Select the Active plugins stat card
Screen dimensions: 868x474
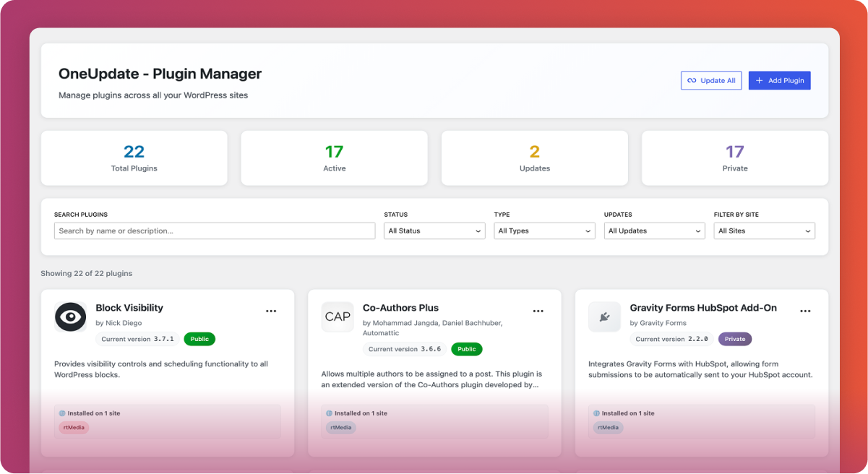point(334,158)
